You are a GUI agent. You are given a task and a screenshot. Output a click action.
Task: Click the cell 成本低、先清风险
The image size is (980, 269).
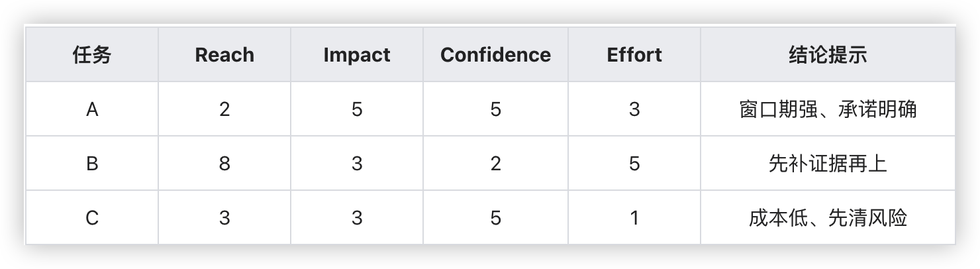tap(828, 218)
